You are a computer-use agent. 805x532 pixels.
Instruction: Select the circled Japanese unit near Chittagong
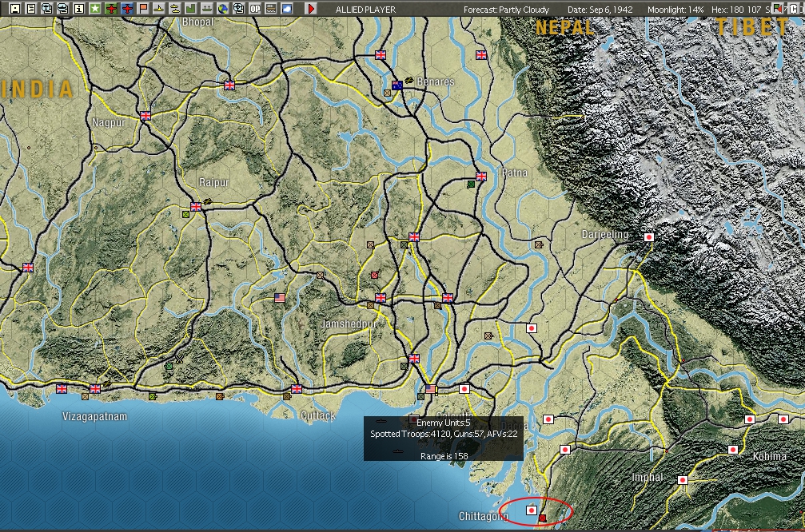pyautogui.click(x=532, y=511)
